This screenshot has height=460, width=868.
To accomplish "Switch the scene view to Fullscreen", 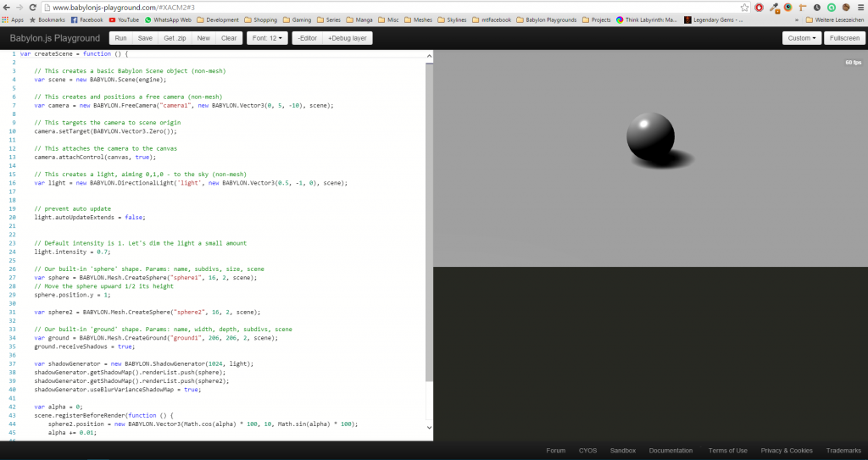I will (844, 38).
